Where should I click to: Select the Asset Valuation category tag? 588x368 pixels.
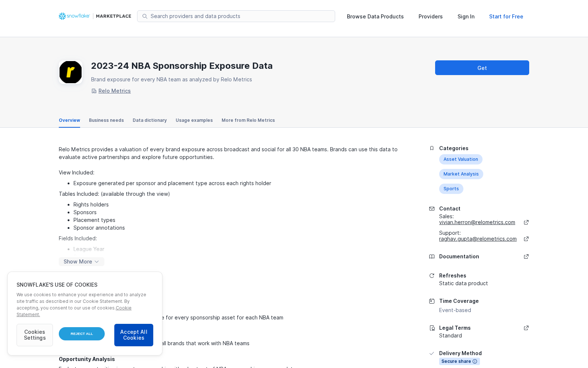point(461,159)
